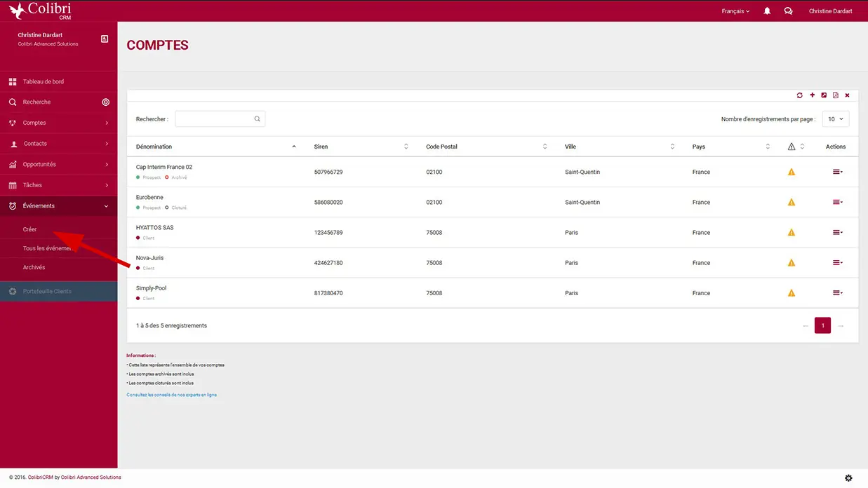Collapse the Événements sidebar menu

pos(59,206)
